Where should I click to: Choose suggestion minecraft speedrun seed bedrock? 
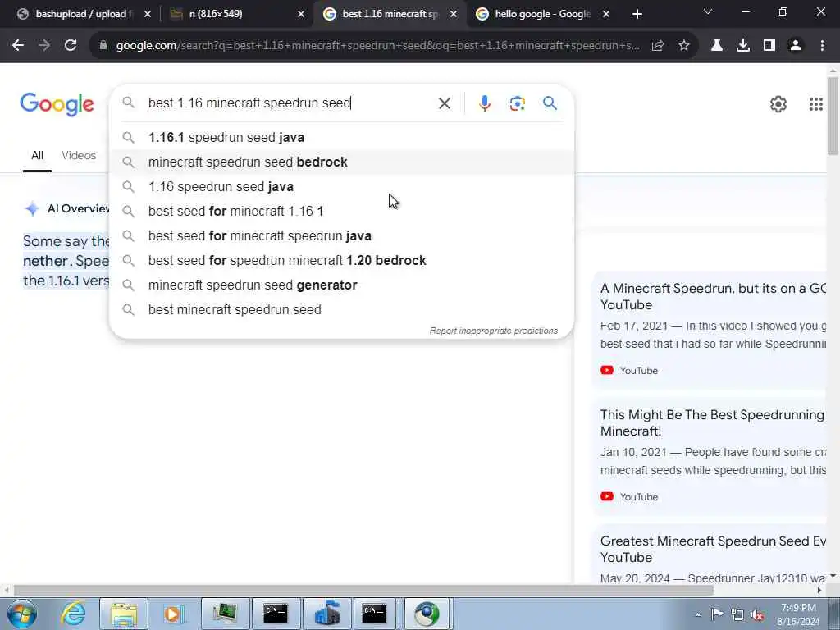coord(341,162)
